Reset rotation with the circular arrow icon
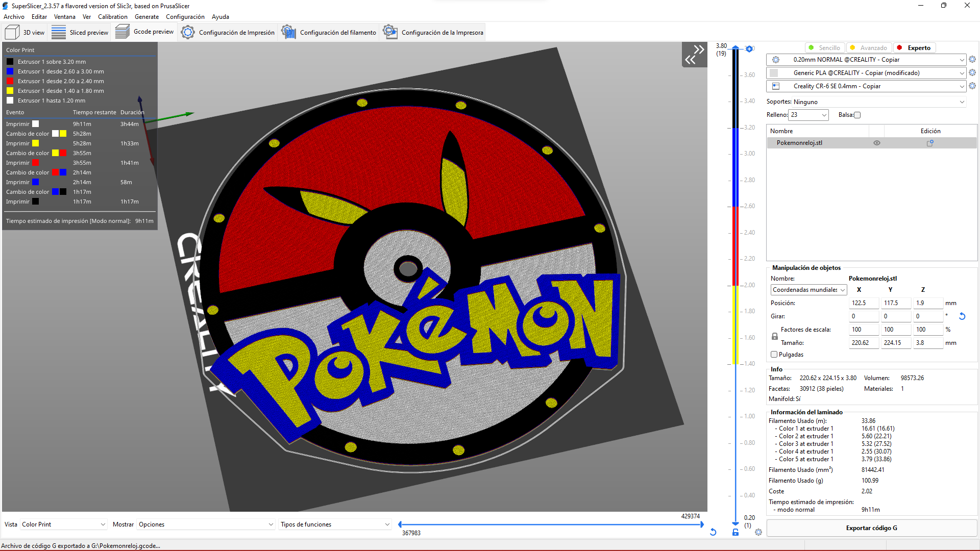 click(x=962, y=316)
